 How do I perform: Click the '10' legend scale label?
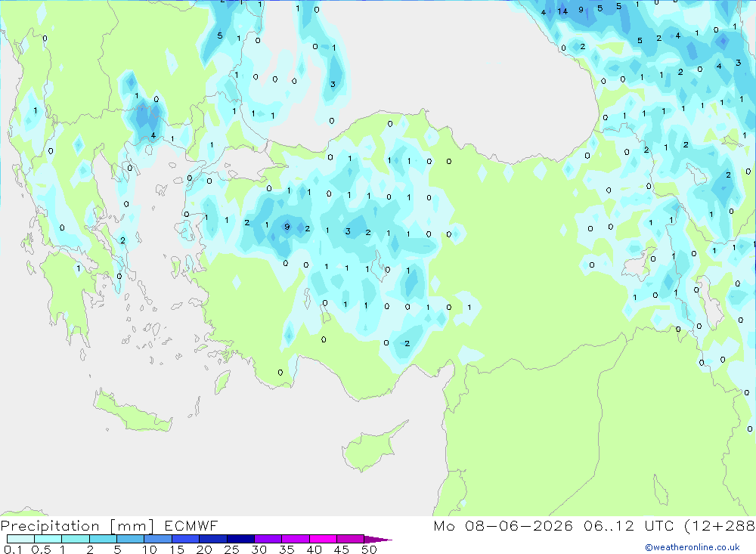pos(150,549)
